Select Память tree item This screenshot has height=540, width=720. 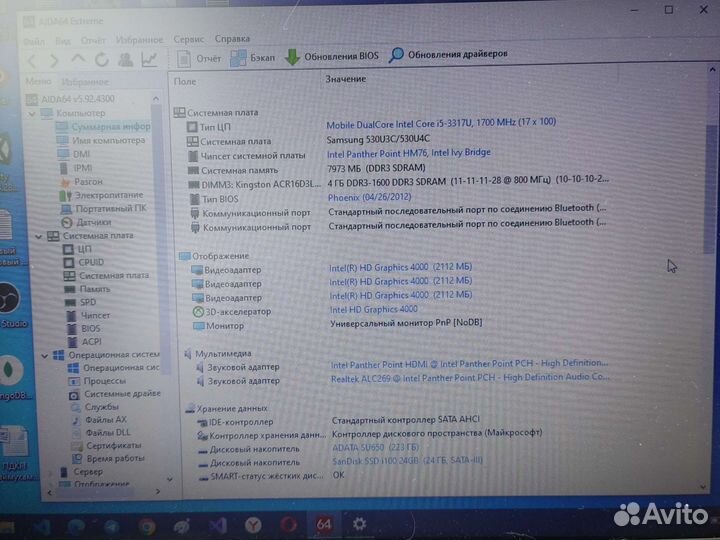pos(87,289)
